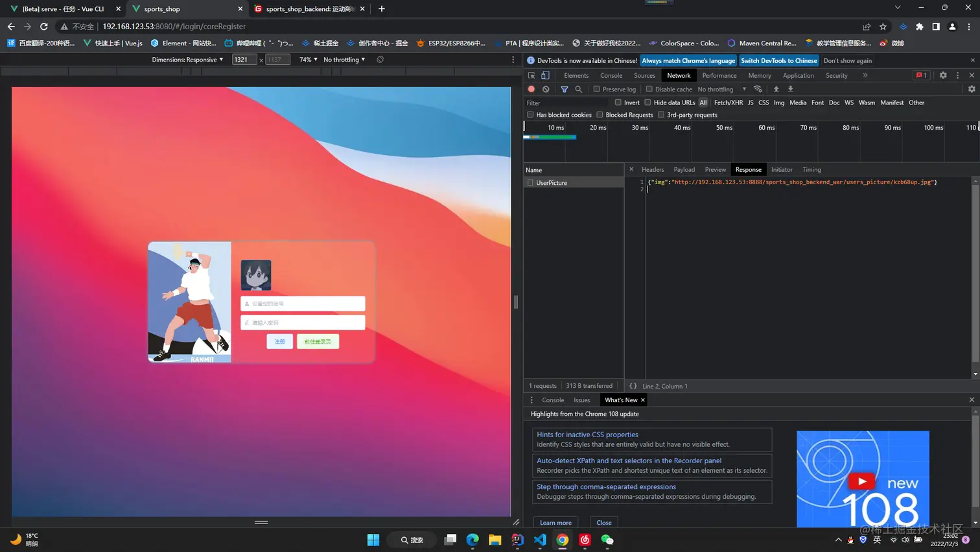
Task: Open the 74% zoom dropdown
Action: tap(308, 60)
